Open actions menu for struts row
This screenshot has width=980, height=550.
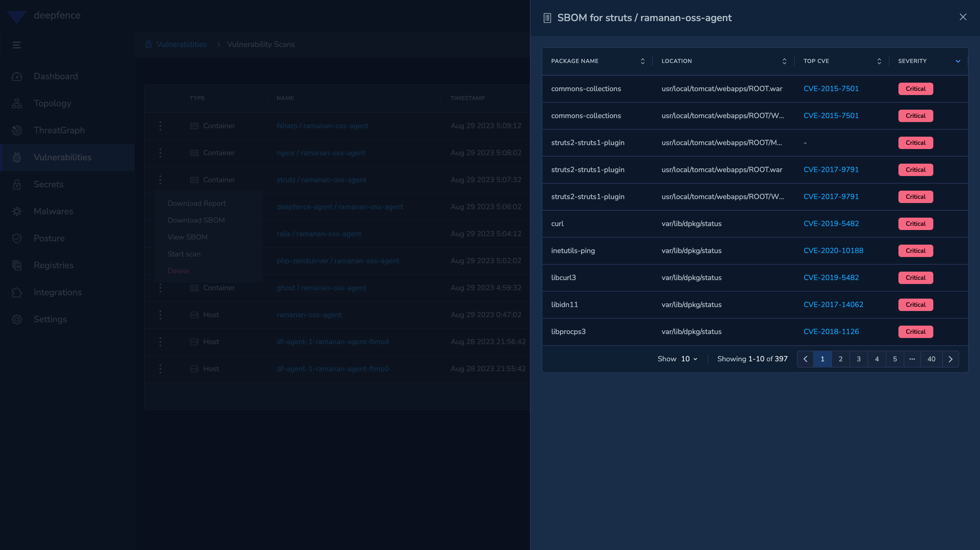(160, 179)
